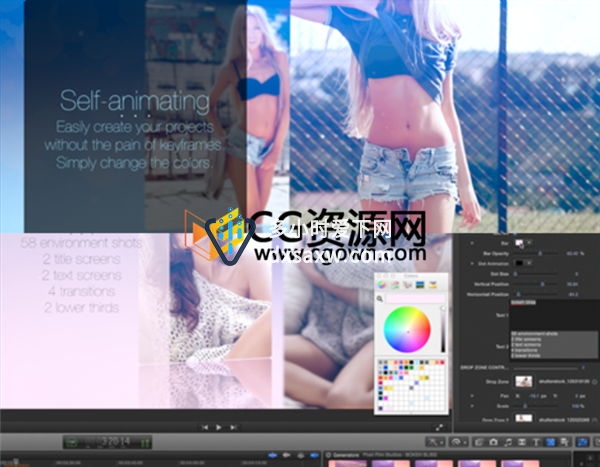Image resolution: width=600 pixels, height=467 pixels.
Task: Open the enhancements magic wand menu
Action: click(x=435, y=442)
